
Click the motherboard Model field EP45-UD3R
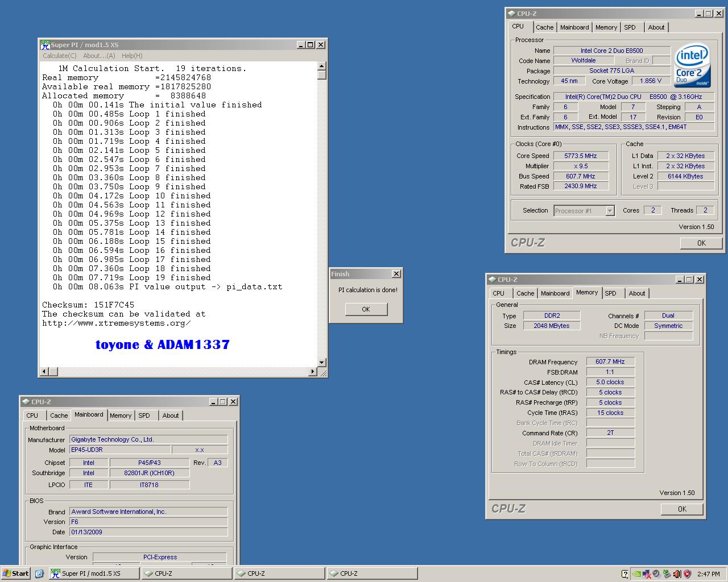[120, 450]
